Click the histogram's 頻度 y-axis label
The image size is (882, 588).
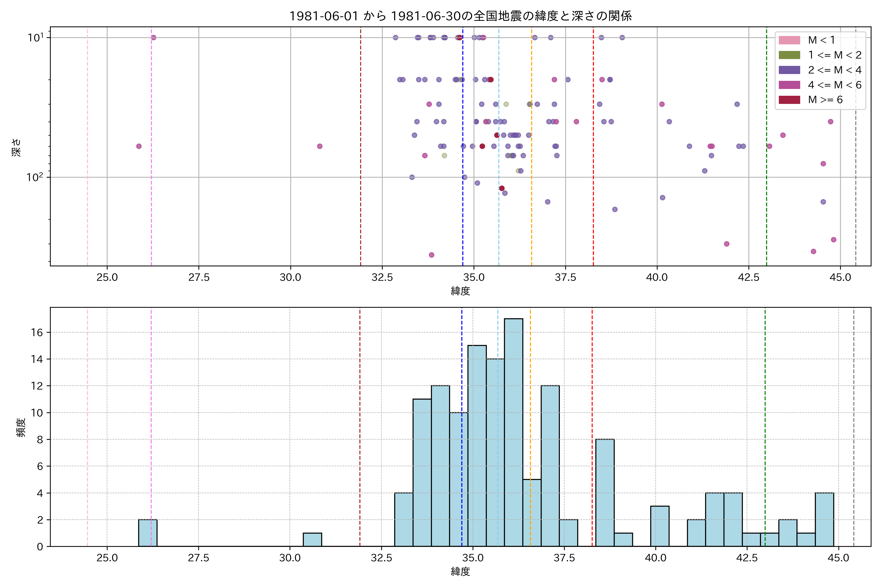click(x=21, y=427)
